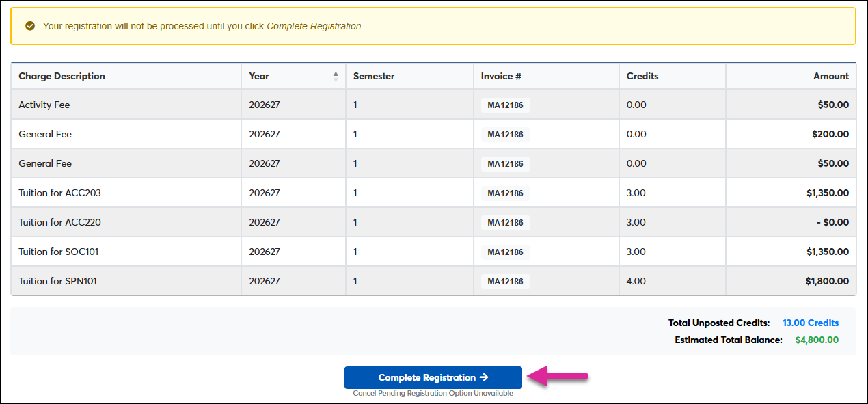The width and height of the screenshot is (868, 404).
Task: Click the Complete Registration button
Action: pos(433,377)
